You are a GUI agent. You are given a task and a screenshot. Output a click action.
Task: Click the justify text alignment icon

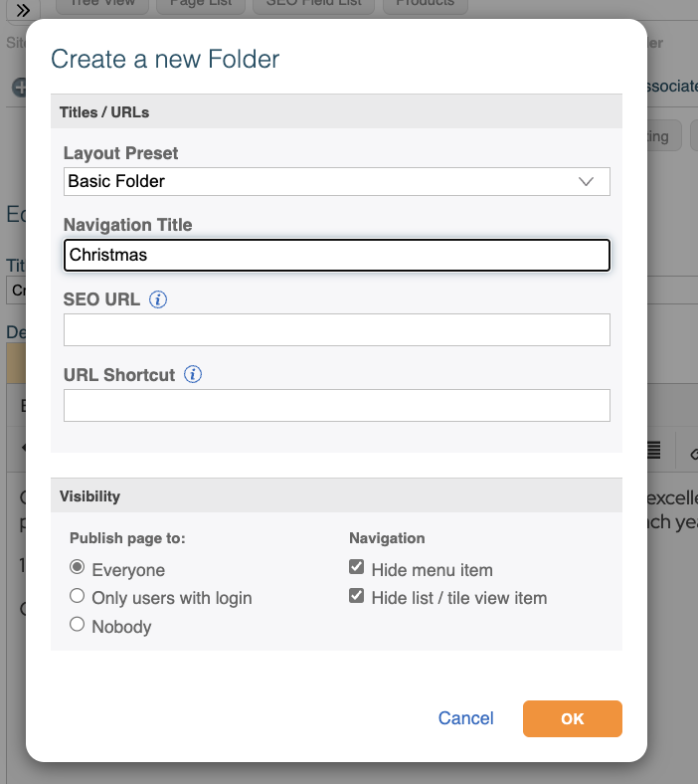click(654, 450)
